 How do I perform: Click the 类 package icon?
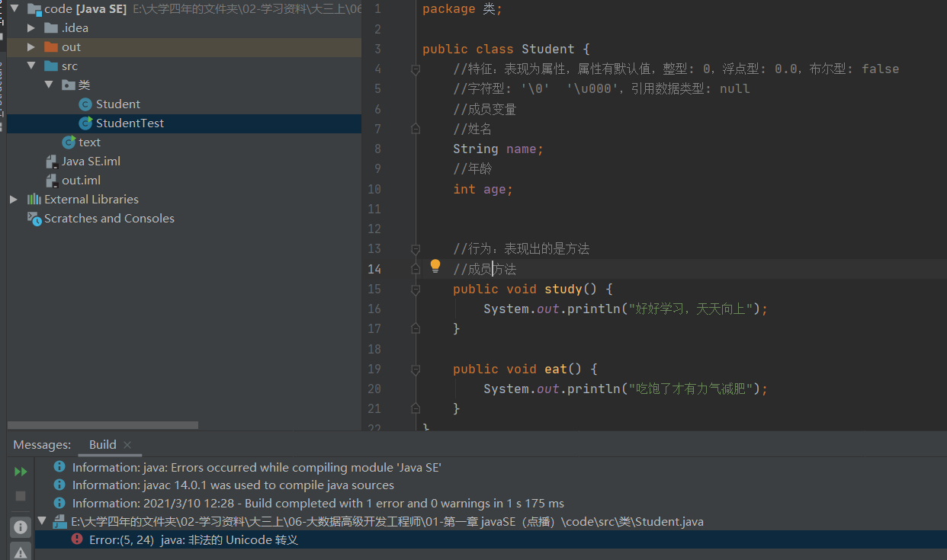click(x=68, y=85)
